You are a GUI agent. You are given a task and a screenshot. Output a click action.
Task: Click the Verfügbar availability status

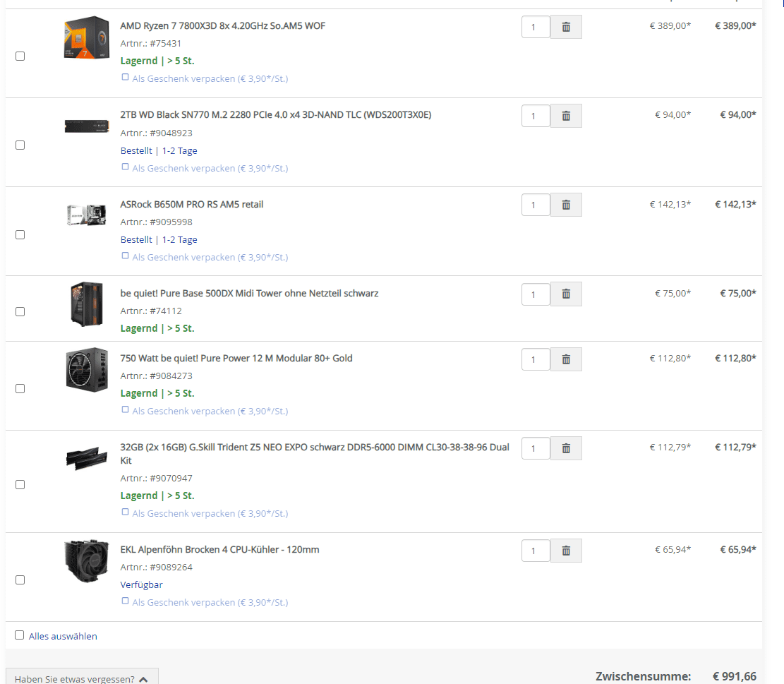(x=142, y=585)
